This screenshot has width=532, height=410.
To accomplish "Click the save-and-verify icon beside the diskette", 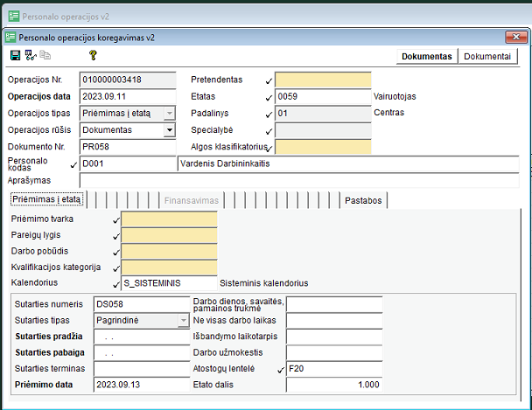I will tap(30, 55).
